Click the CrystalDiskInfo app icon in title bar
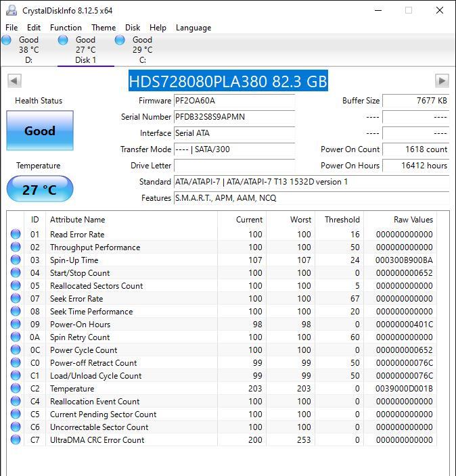Image resolution: width=456 pixels, height=476 pixels. pyautogui.click(x=12, y=10)
